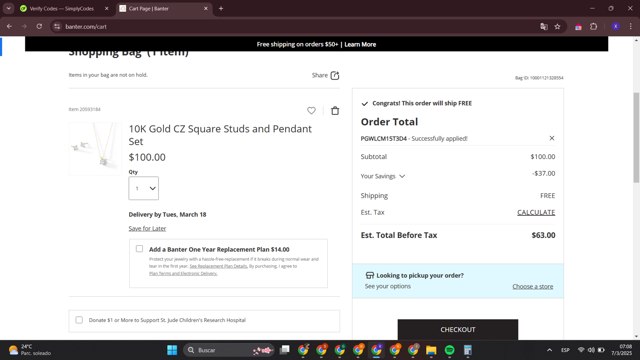Remove item using the trash can icon
This screenshot has width=640, height=360.
pyautogui.click(x=335, y=111)
